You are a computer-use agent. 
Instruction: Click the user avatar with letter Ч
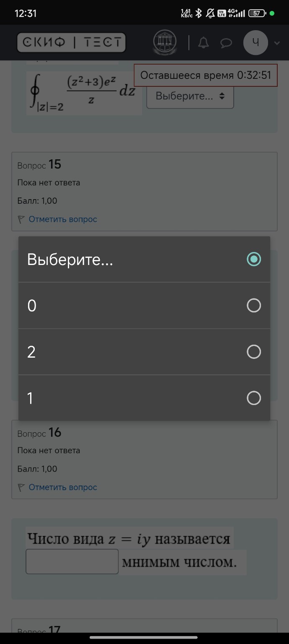coord(255,42)
